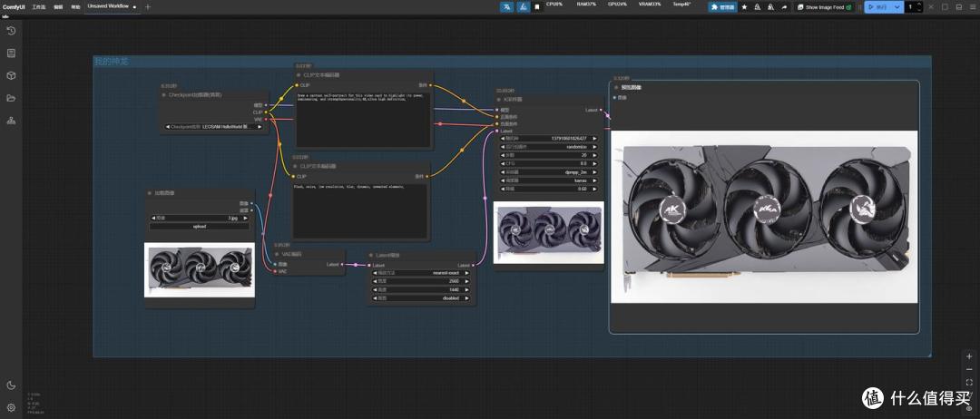Zoom out with the minus canvas control
This screenshot has height=419, width=980.
(969, 369)
